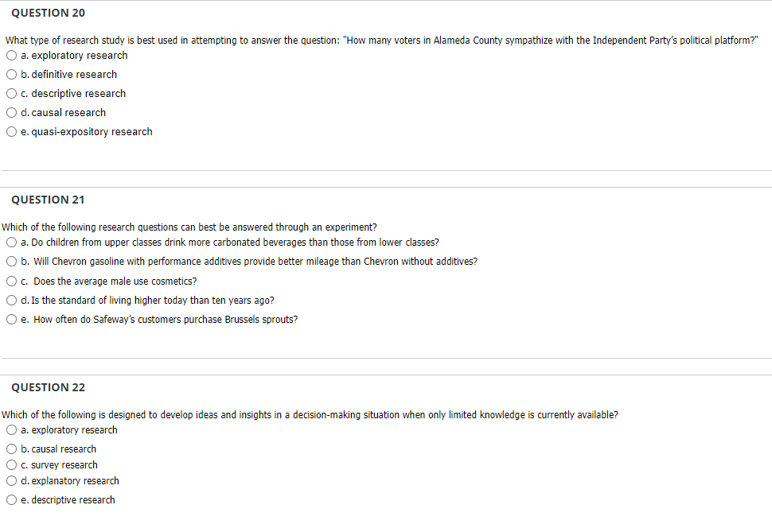This screenshot has height=532, width=772.
Task: Choose option e descriptive research in Question 22
Action: tap(11, 499)
